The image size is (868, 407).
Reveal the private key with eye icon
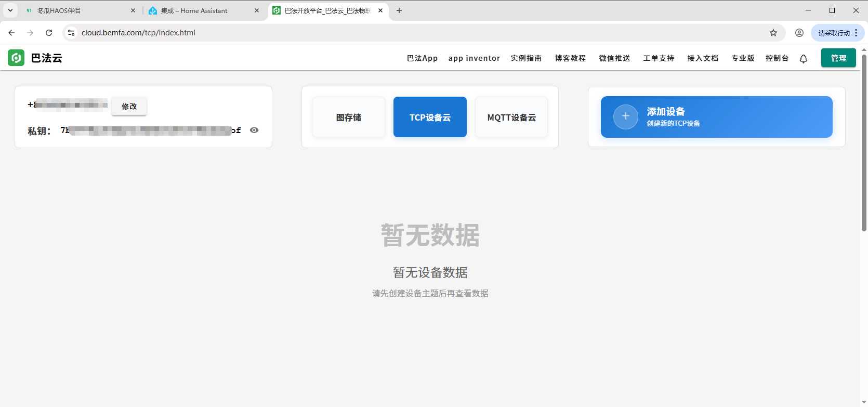click(x=254, y=130)
